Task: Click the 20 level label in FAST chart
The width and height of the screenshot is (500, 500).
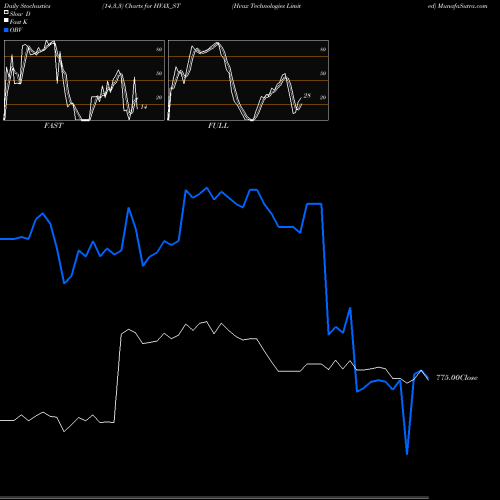Action: click(159, 97)
